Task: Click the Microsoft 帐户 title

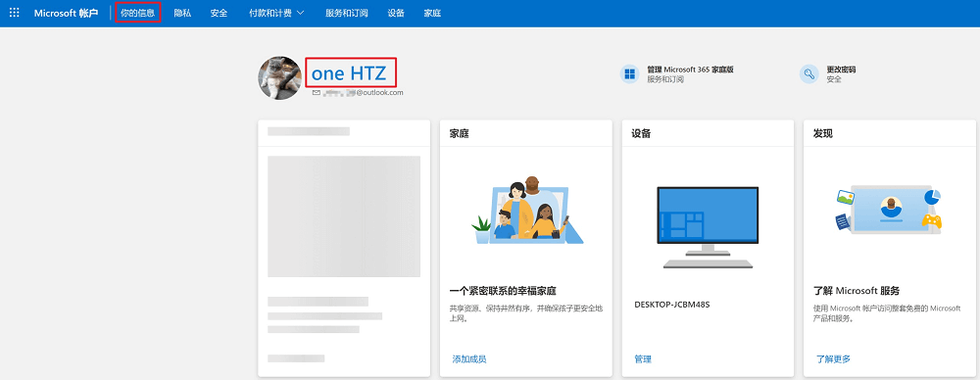Action: click(66, 13)
